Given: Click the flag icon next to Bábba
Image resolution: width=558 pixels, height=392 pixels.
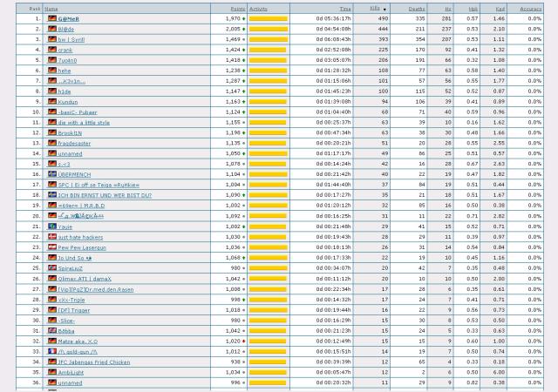Looking at the screenshot, I should click(51, 330).
